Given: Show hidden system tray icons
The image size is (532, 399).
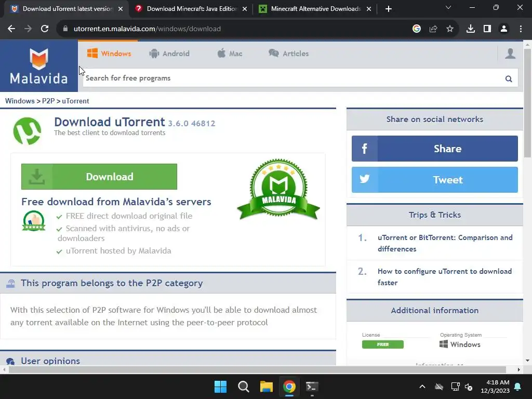Looking at the screenshot, I should pos(422,387).
